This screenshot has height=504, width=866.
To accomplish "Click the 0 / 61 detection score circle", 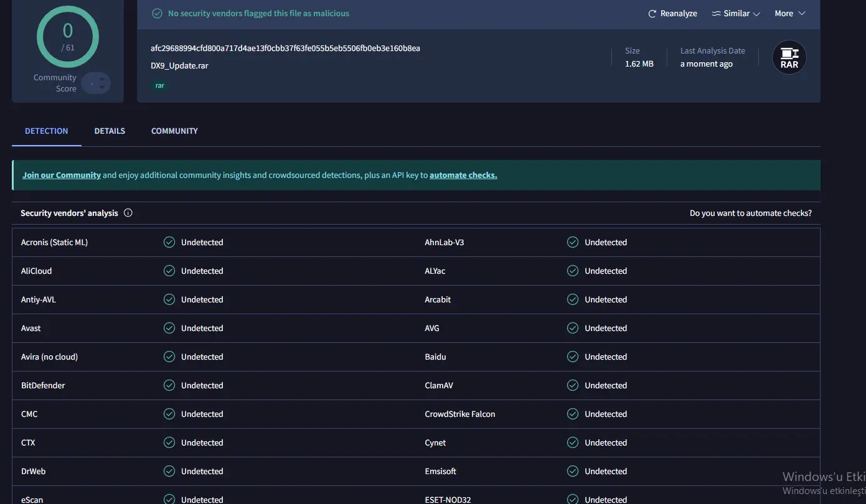I will click(68, 37).
